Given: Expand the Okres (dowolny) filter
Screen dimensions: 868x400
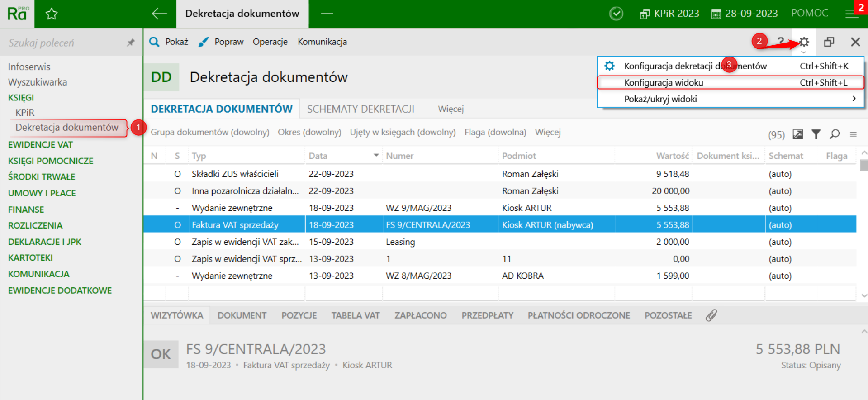Looking at the screenshot, I should click(309, 132).
